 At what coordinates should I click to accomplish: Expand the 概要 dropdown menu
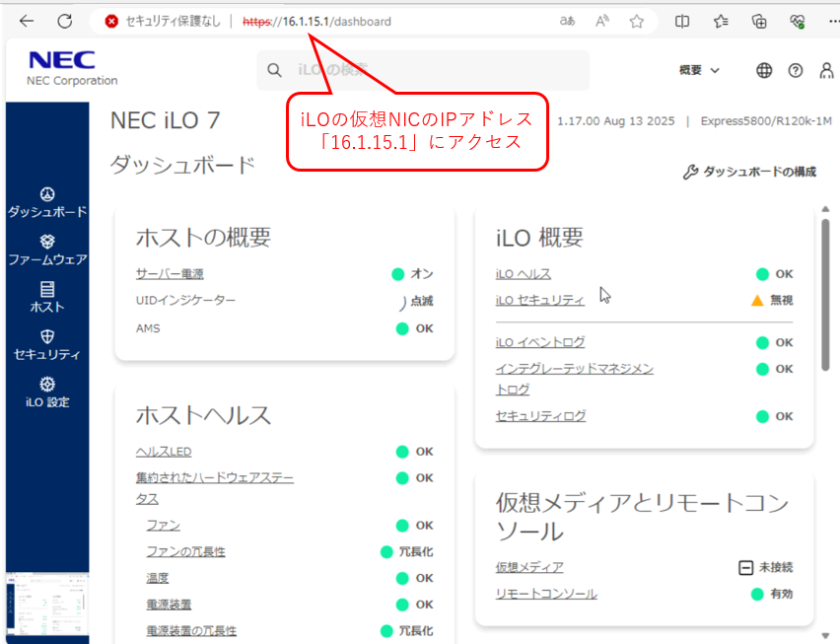click(x=700, y=70)
